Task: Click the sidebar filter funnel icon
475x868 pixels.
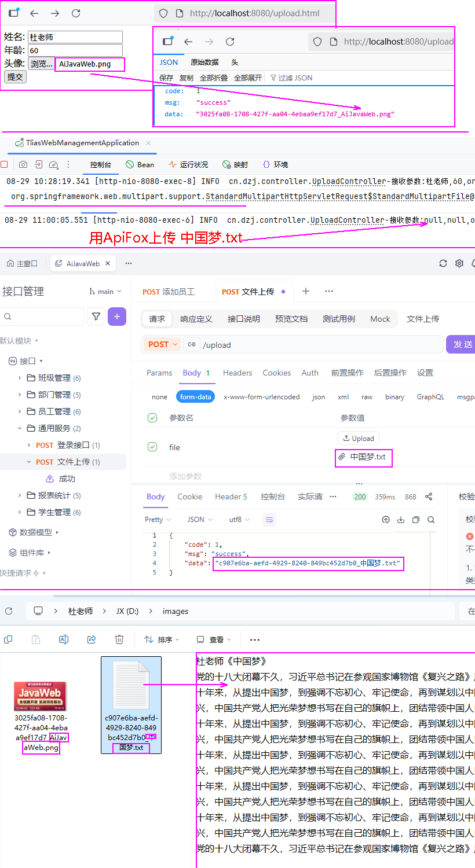Action: click(96, 317)
